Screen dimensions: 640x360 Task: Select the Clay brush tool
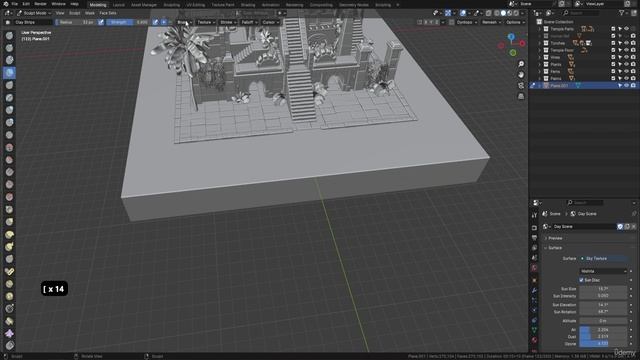(x=9, y=60)
